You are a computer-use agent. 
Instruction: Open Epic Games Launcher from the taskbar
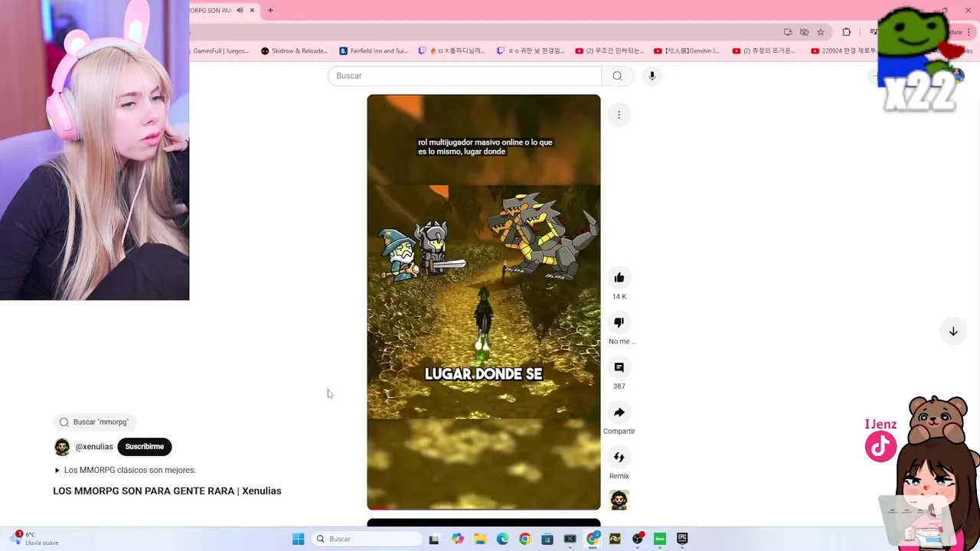[x=682, y=539]
